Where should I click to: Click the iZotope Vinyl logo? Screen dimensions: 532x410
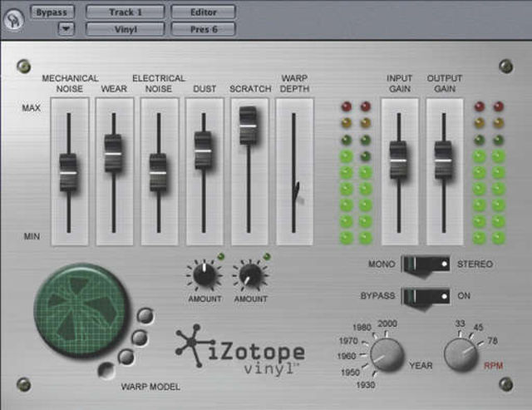click(240, 350)
